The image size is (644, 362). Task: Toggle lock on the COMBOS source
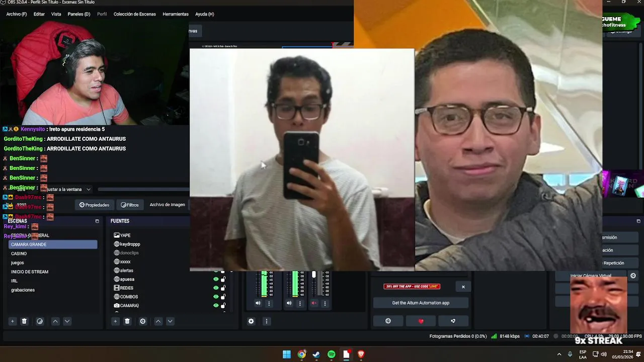tap(223, 297)
